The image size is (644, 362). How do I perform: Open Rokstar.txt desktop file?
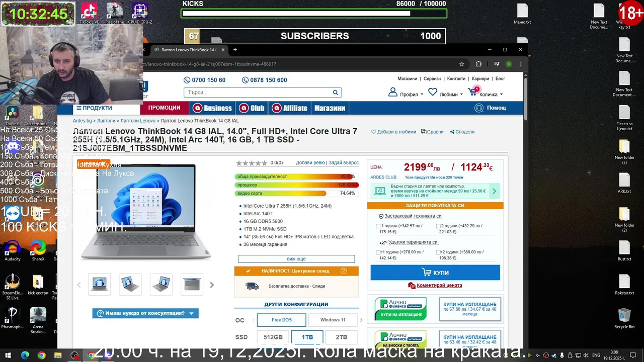[x=624, y=285]
